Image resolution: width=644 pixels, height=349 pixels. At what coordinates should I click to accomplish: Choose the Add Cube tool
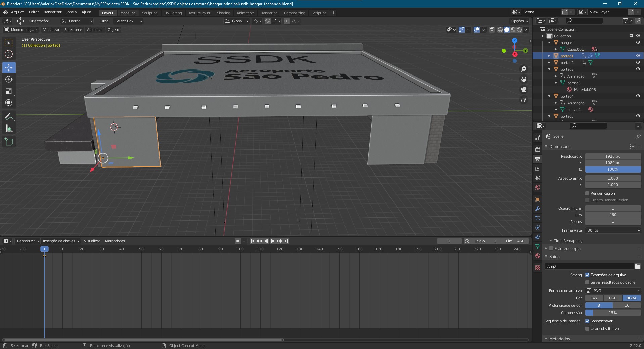coord(9,142)
